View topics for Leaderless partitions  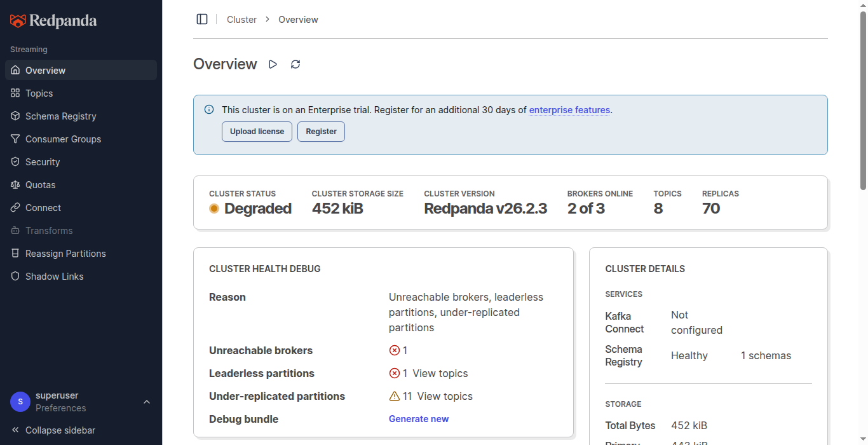click(440, 373)
